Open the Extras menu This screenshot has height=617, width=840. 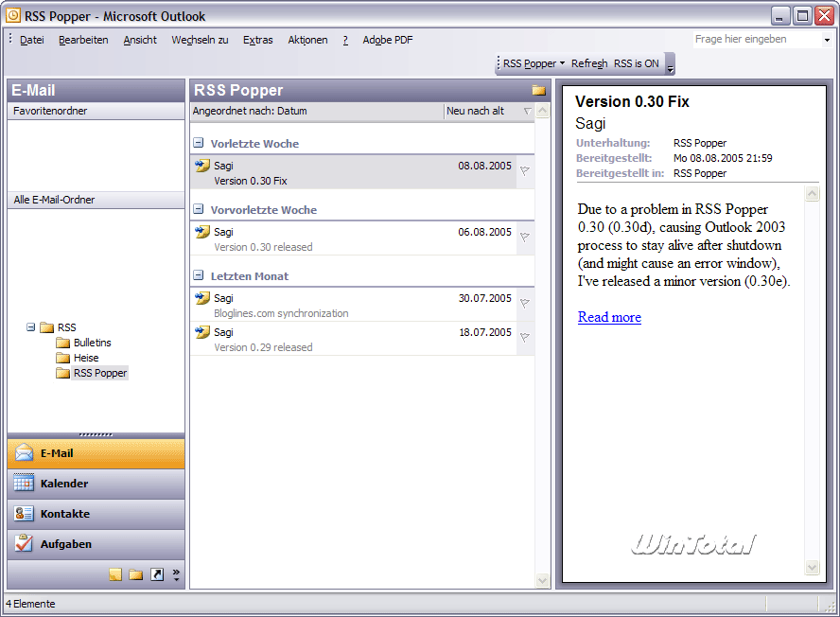pos(257,40)
